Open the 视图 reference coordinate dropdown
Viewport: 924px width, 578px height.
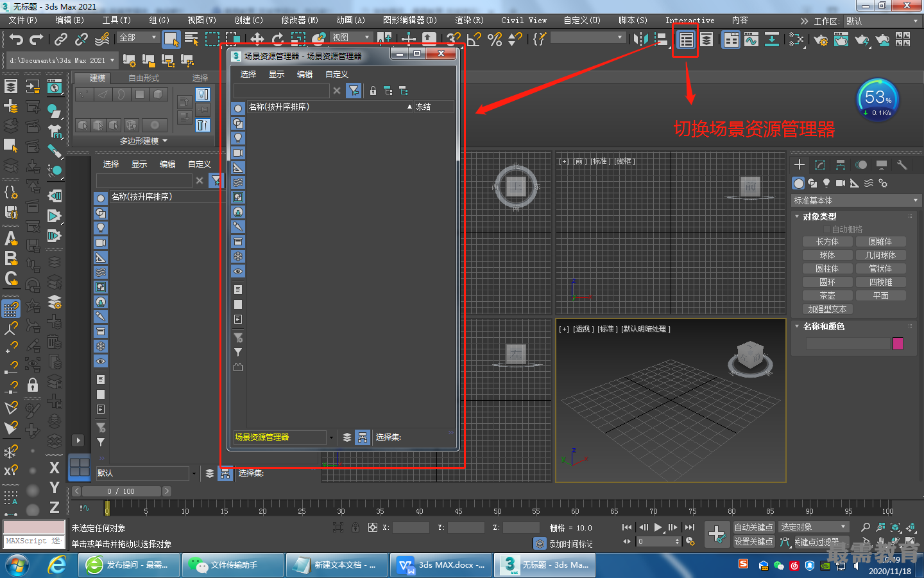351,38
